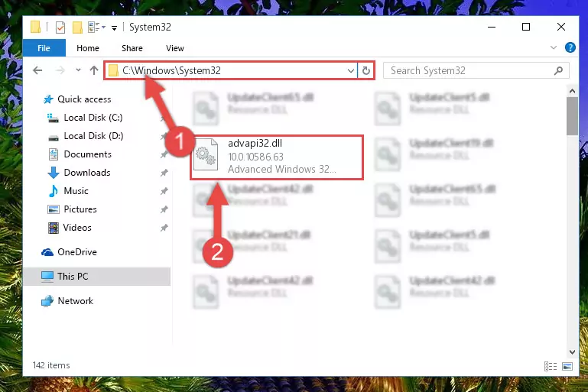Click the Pictures icon in sidebar

[x=54, y=209]
